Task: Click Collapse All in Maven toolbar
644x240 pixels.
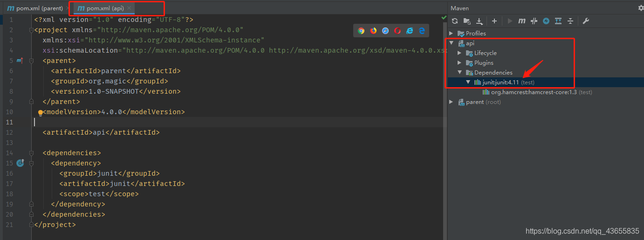Action: coord(570,21)
